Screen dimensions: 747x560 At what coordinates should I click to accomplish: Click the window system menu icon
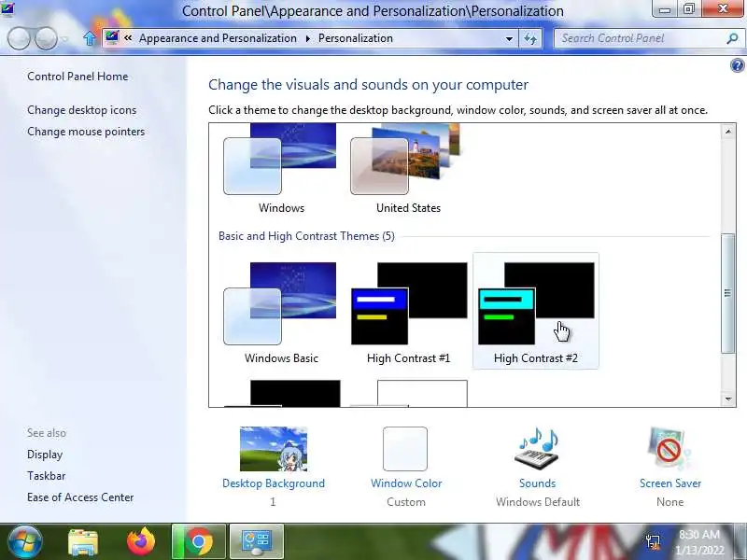coord(7,8)
